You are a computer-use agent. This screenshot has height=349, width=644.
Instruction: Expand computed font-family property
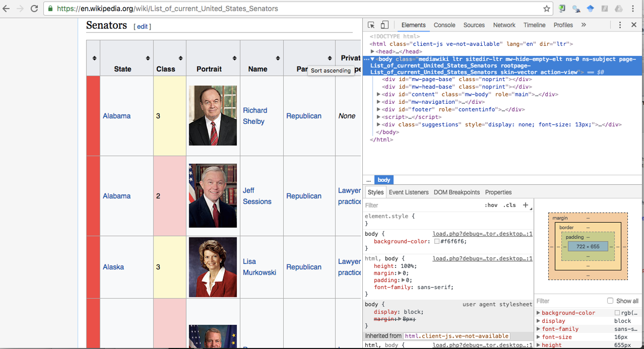(538, 329)
